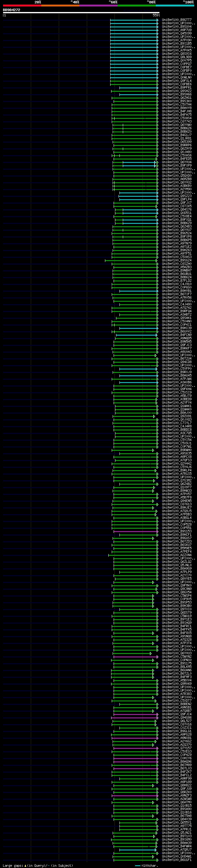Open hit UniRef100_B9GTT7
Viewport: 197px width, 868px height.
176,20
